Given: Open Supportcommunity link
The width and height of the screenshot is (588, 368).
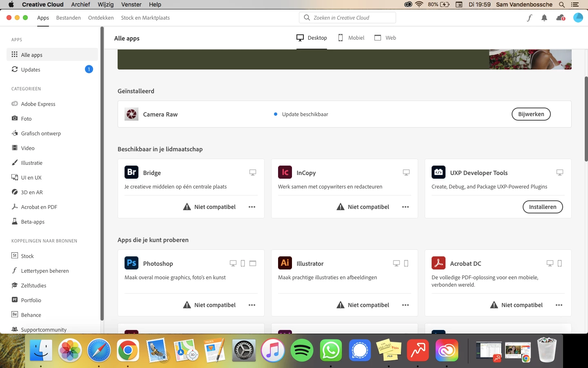Looking at the screenshot, I should pos(52,330).
